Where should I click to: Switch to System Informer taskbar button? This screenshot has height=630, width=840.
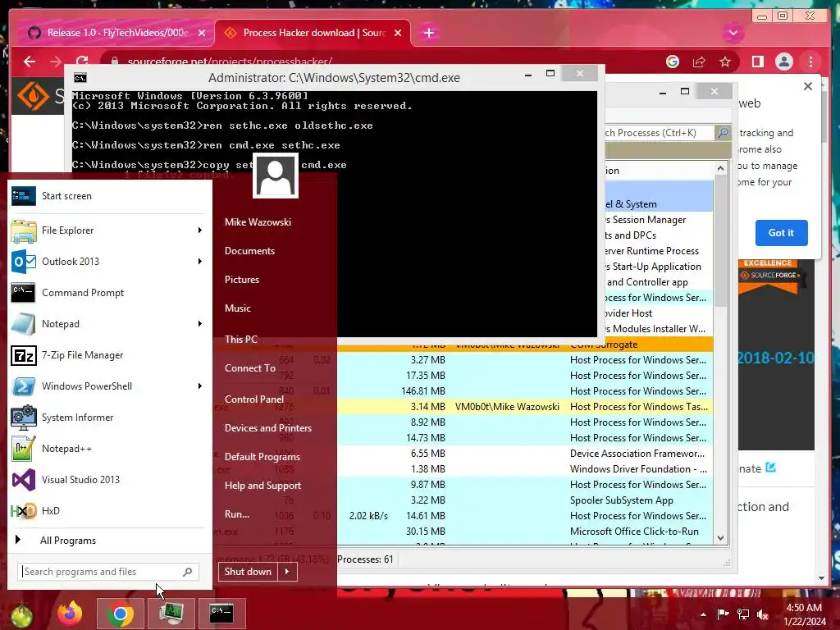pyautogui.click(x=171, y=614)
